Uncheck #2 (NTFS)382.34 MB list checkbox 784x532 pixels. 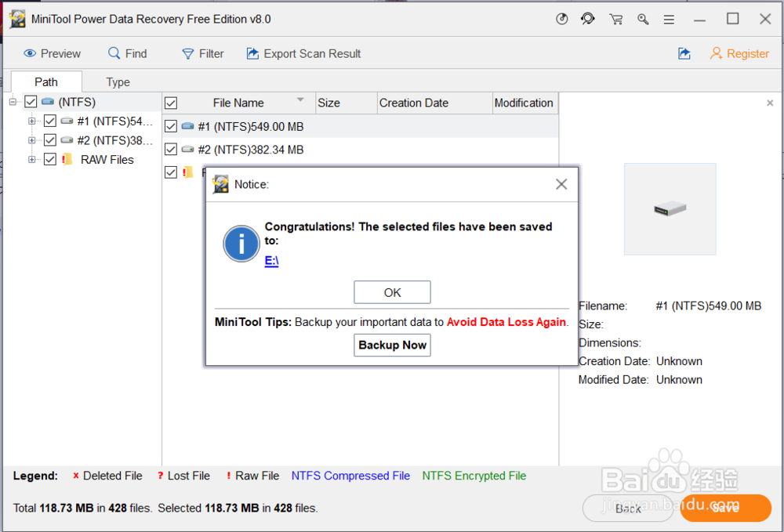(171, 150)
